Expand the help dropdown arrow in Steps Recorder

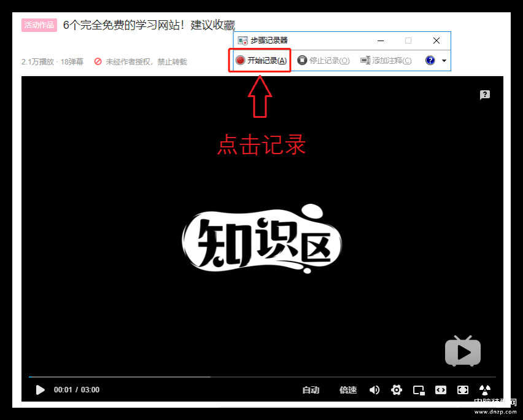444,61
